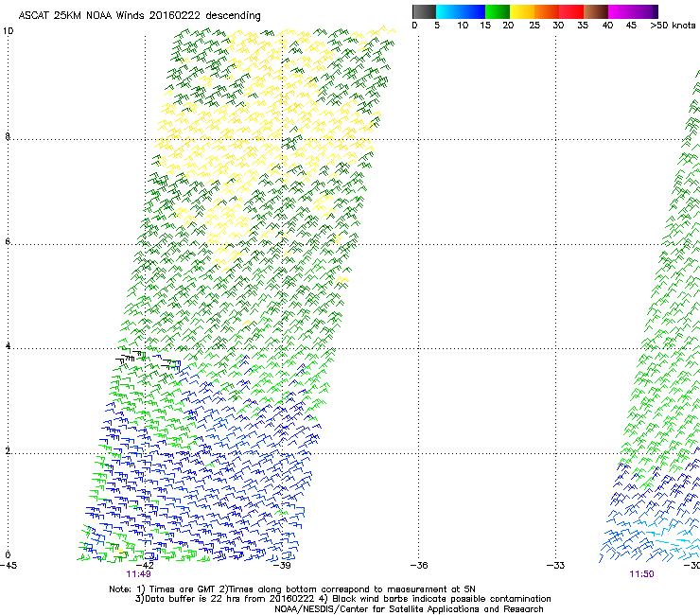
Task: Click the ">50 knots" legend label
Action: coord(673,26)
